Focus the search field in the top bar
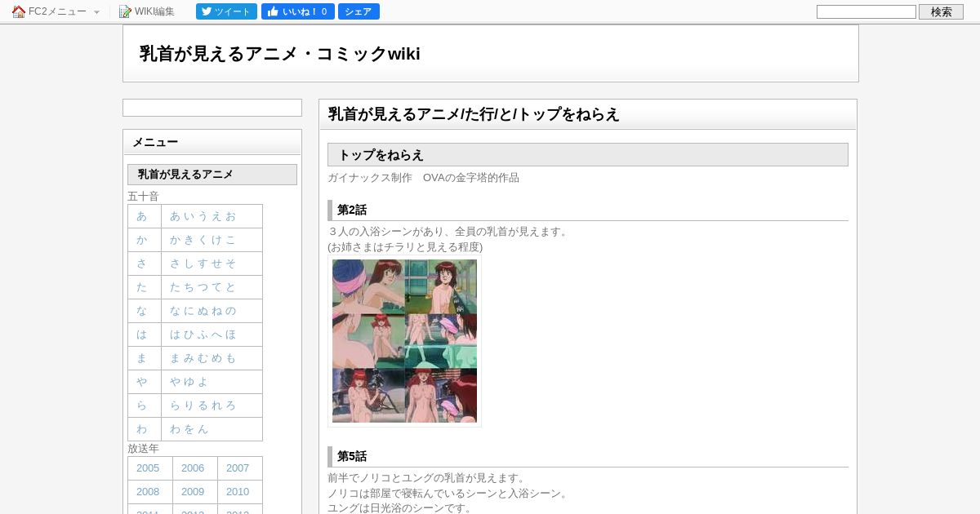Screen dimensions: 980x514 point(866,11)
